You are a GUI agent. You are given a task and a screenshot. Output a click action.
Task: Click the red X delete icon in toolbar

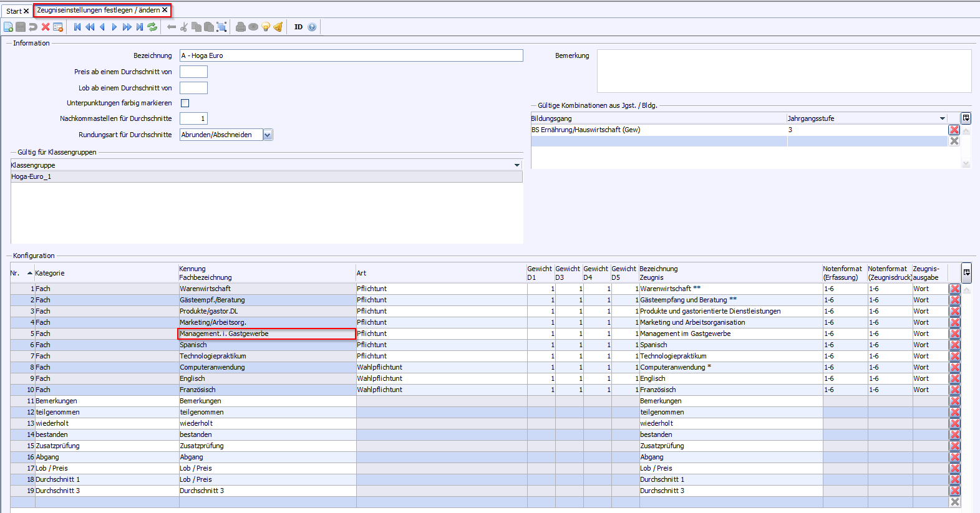point(46,27)
